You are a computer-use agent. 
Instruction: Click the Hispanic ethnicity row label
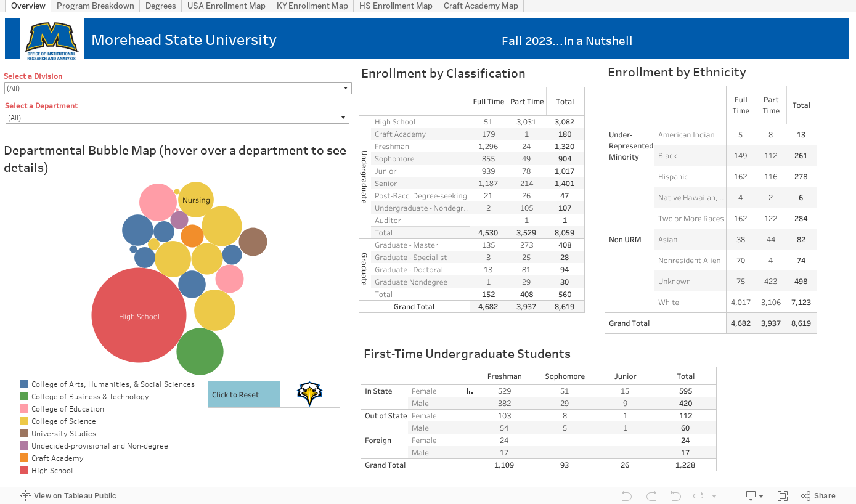click(673, 177)
